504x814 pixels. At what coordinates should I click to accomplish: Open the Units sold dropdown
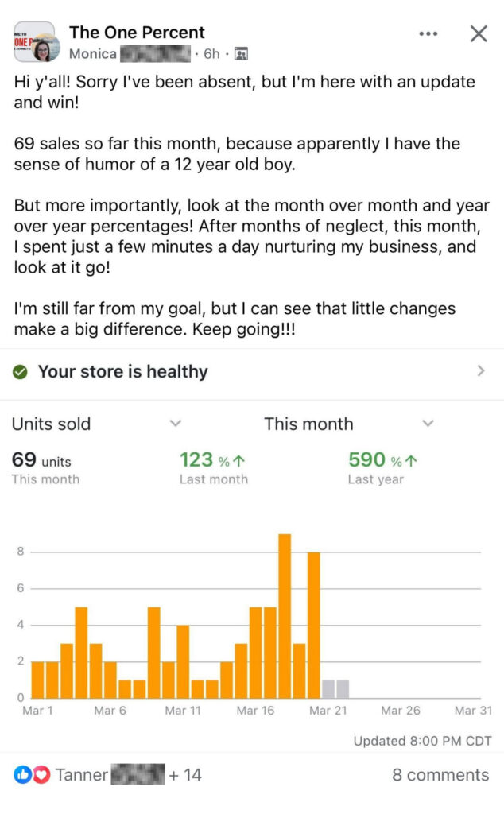coord(176,424)
